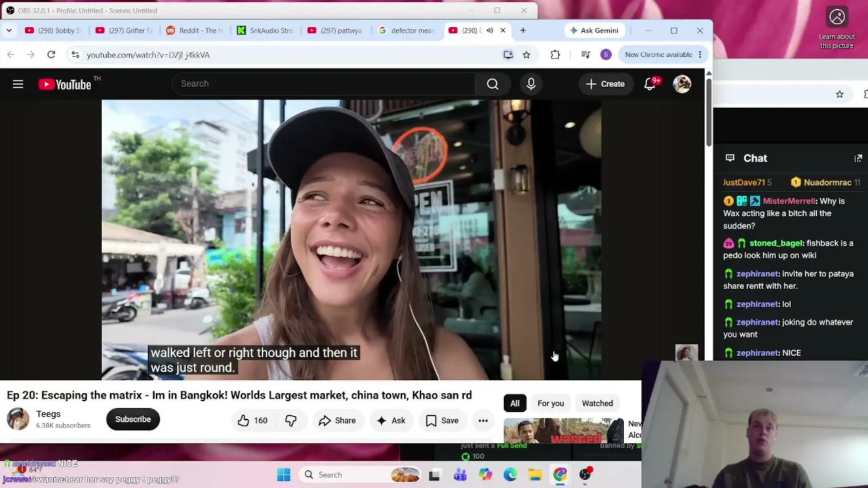Open tab search dropdown in Chrome

point(9,30)
